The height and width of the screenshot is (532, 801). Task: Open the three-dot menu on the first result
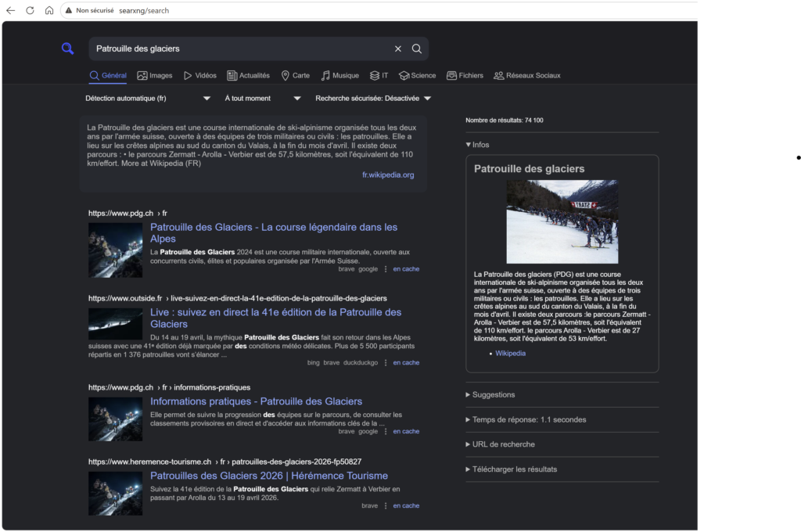386,268
